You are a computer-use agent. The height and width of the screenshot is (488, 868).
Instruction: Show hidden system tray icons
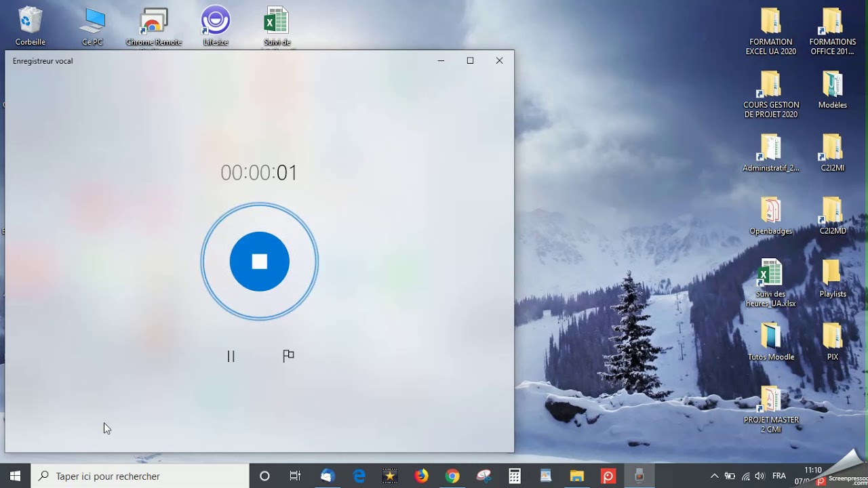(714, 476)
